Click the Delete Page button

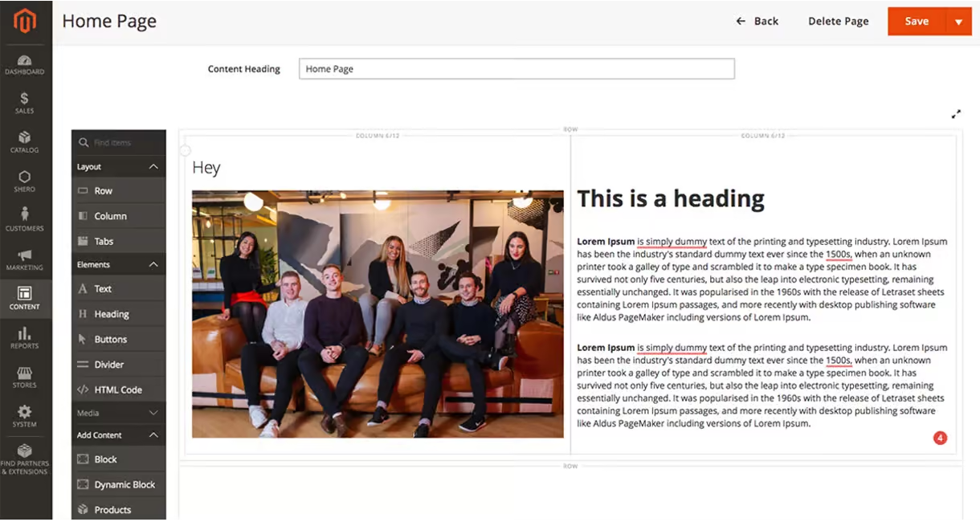pos(838,22)
